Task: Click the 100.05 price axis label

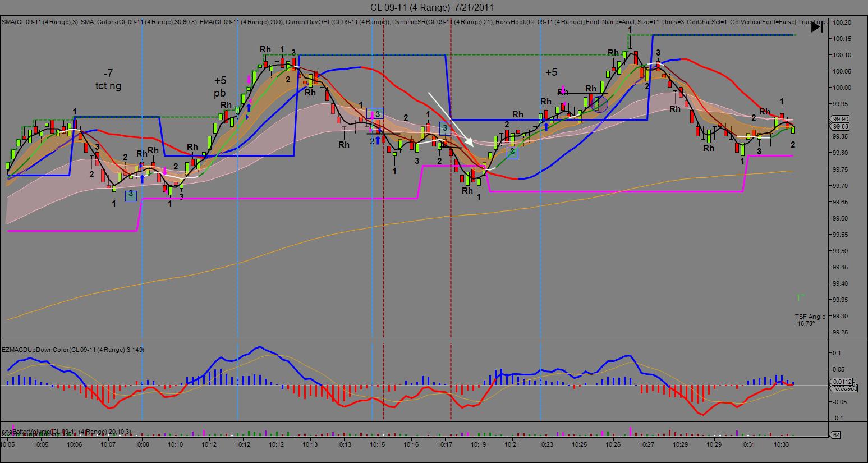Action: [x=842, y=71]
